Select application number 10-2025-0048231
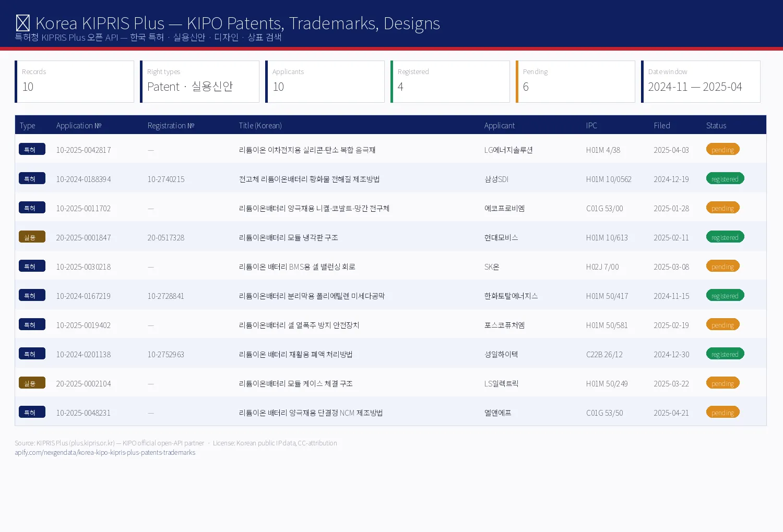This screenshot has width=783, height=532. [84, 413]
